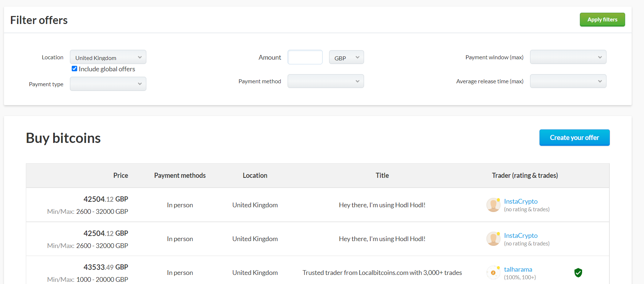Click the Price column header

coord(120,176)
